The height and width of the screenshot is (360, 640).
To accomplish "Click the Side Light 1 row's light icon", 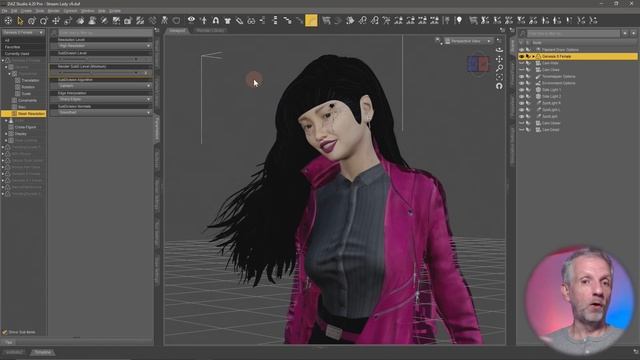I will [x=538, y=90].
